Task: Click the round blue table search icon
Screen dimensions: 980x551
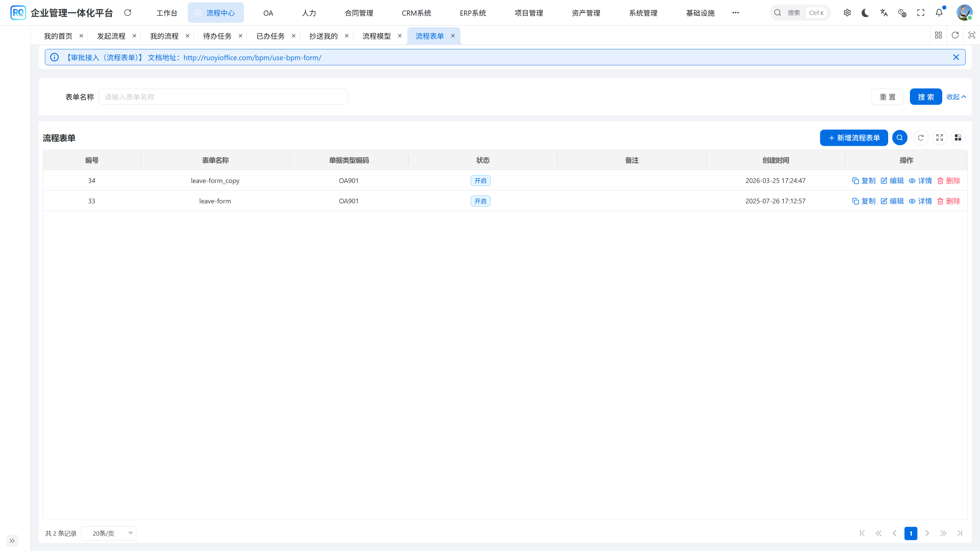Action: tap(899, 138)
